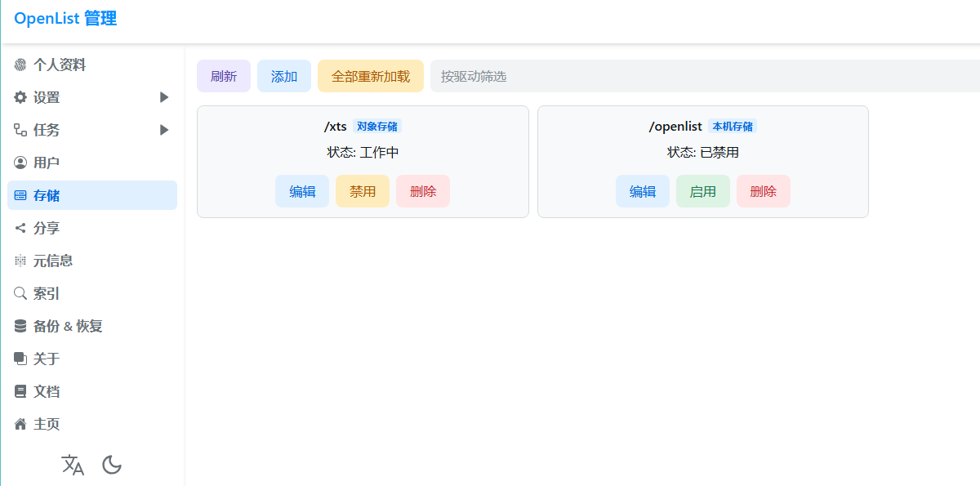This screenshot has width=980, height=486.
Task: Toggle dark mode with the moon icon
Action: point(112,465)
